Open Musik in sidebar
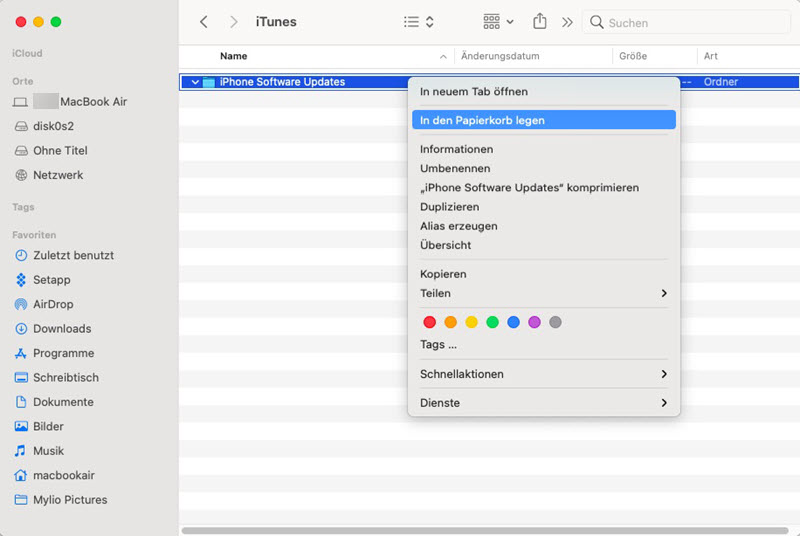This screenshot has width=800, height=536. 39,451
